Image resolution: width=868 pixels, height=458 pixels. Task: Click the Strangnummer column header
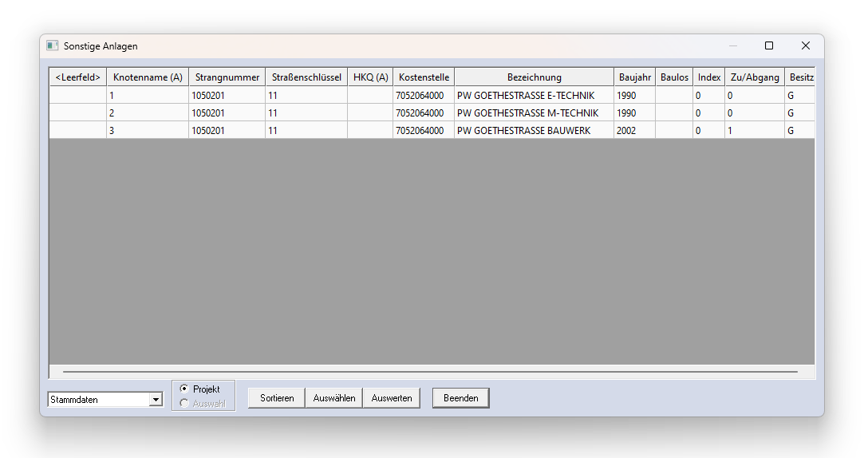pos(227,77)
